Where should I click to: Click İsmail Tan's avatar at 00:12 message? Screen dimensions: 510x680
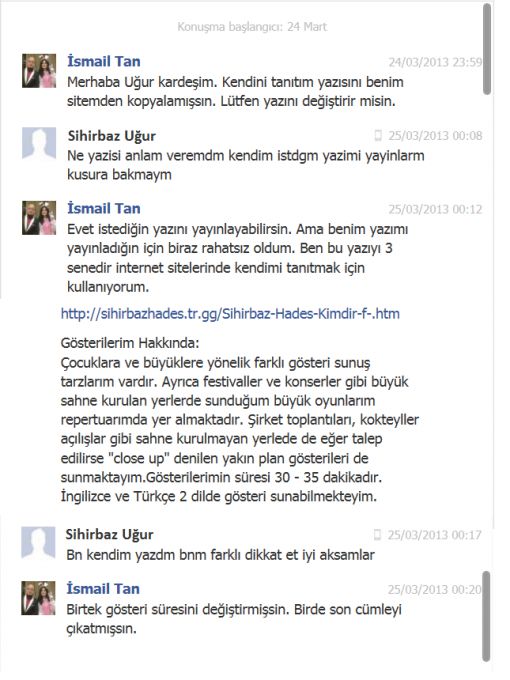39,218
